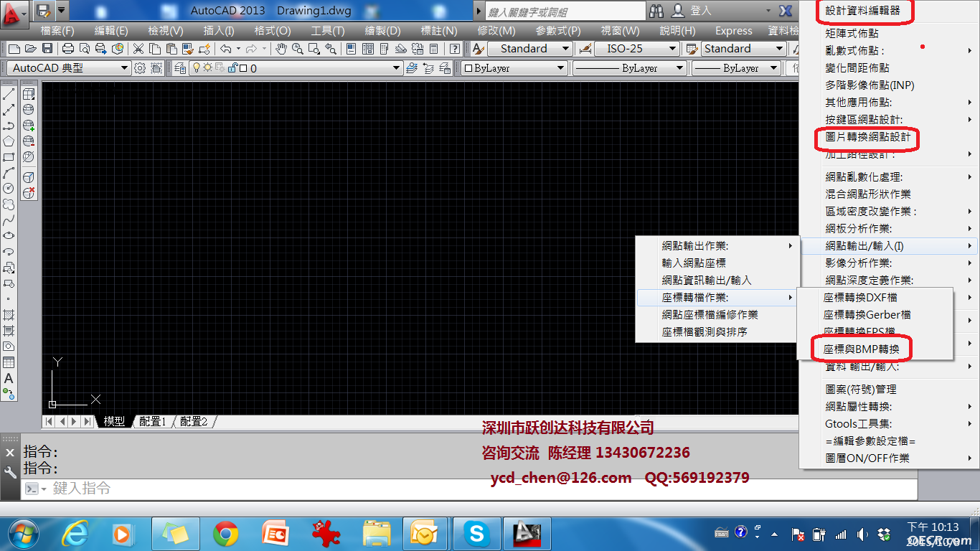Click the Text Style brush icon
980x551 pixels.
pyautogui.click(x=479, y=49)
